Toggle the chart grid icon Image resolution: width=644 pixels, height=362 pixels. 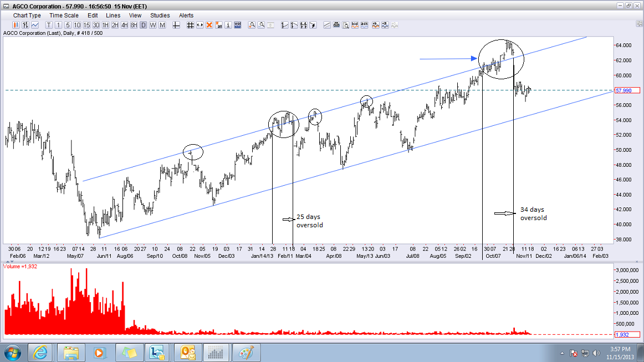click(x=190, y=25)
